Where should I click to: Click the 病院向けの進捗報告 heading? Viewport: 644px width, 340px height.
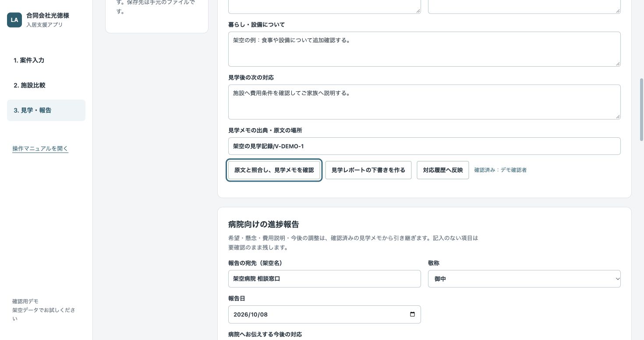tap(264, 225)
